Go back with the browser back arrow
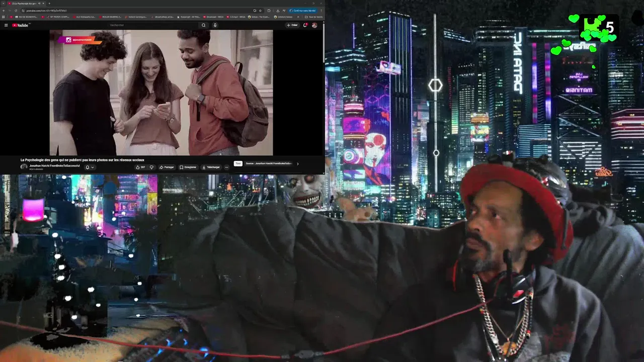The height and width of the screenshot is (362, 644). click(4, 11)
